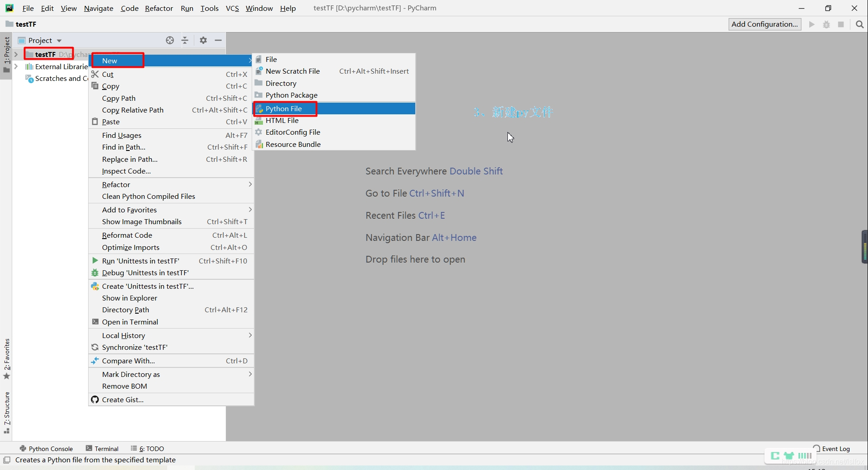The width and height of the screenshot is (868, 470).
Task: Click the New Scratch File icon
Action: [259, 71]
